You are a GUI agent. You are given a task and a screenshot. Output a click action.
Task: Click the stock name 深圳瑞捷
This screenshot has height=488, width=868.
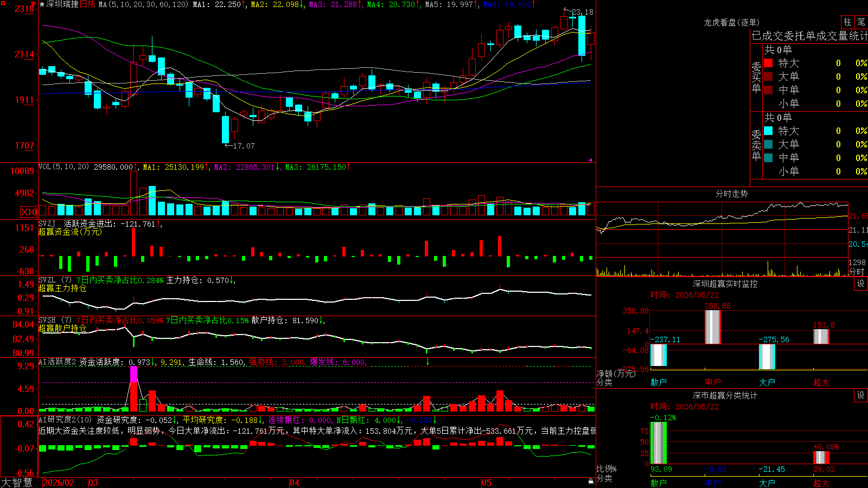pos(62,4)
